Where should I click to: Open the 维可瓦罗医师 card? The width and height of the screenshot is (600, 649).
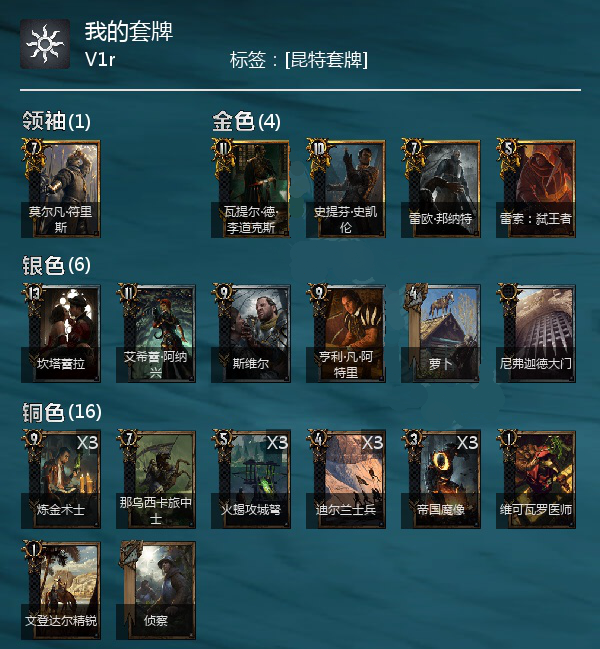(536, 479)
